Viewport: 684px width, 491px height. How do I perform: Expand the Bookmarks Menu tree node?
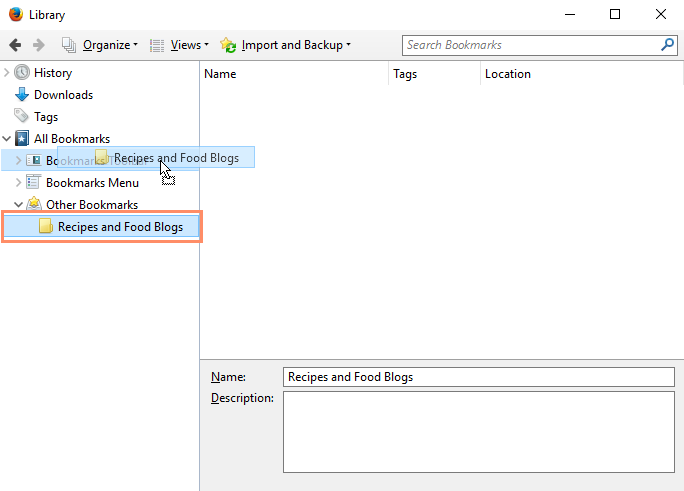point(18,183)
